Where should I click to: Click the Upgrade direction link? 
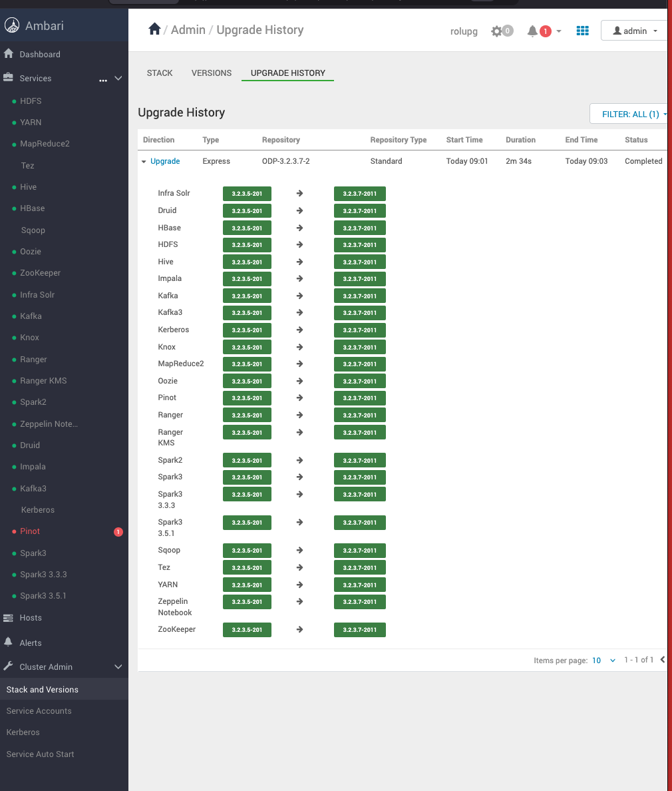click(165, 161)
